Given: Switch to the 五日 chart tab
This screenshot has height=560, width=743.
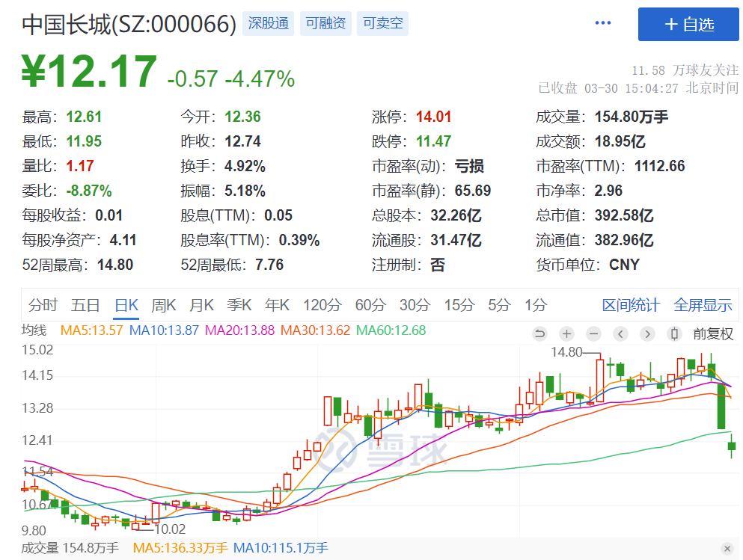Looking at the screenshot, I should [x=85, y=305].
